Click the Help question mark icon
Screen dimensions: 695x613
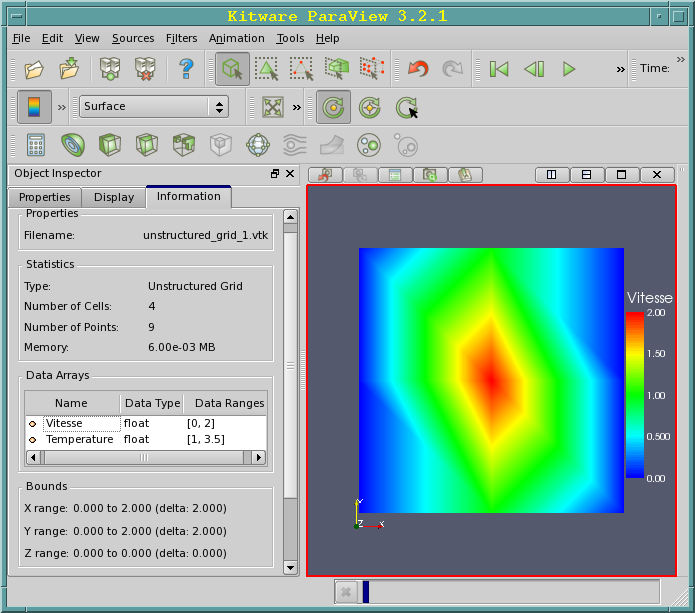click(x=186, y=69)
